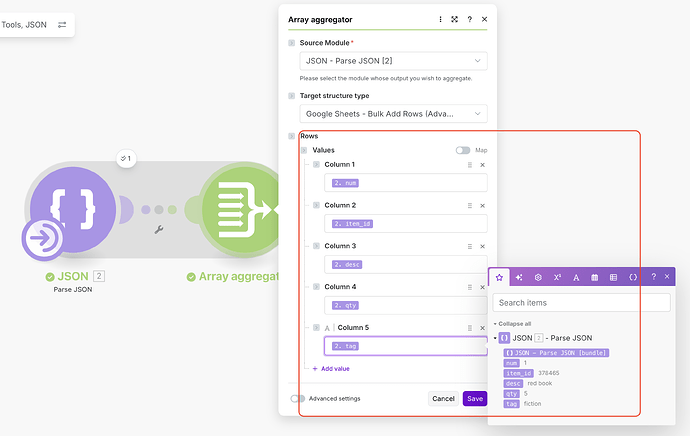The height and width of the screenshot is (436, 690).
Task: Collapse the Column 1 item expander
Action: coord(316,165)
